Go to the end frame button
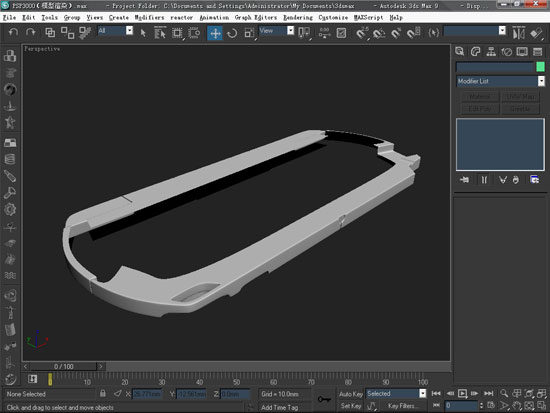Screen dimensions: 550x413 [x=489, y=393]
